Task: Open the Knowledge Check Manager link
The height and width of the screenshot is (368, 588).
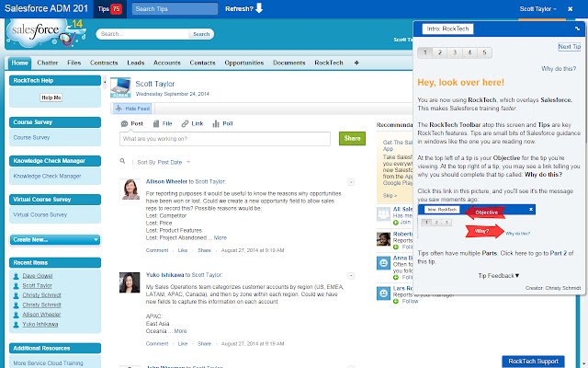Action: (47, 176)
